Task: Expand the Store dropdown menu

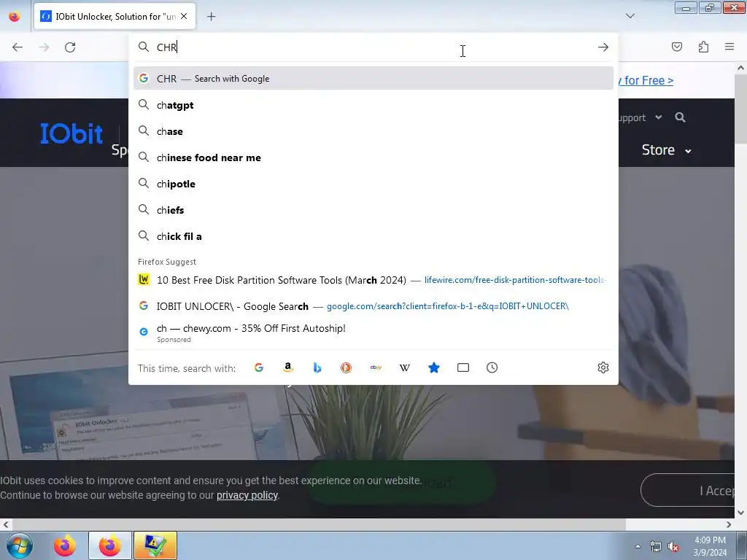Action: 666,150
